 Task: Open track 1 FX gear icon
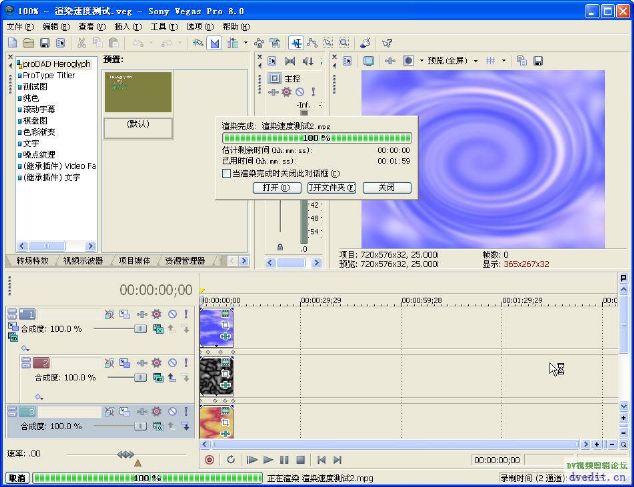156,314
